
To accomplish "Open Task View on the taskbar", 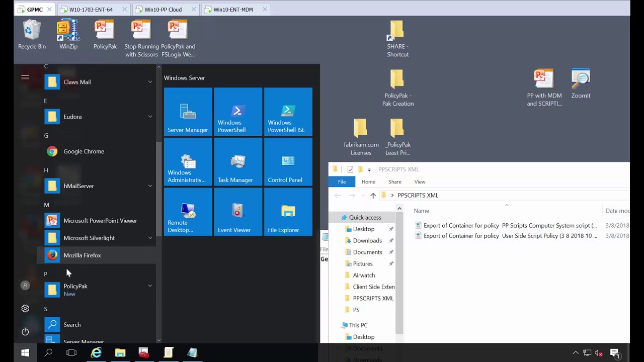I will [71, 353].
